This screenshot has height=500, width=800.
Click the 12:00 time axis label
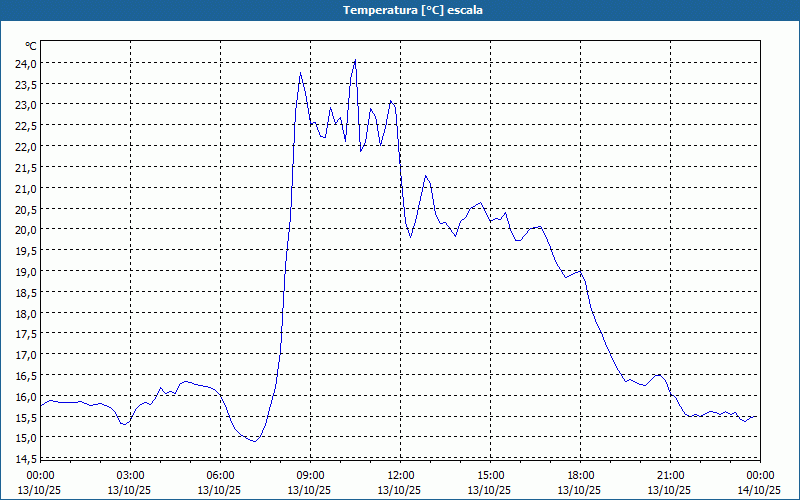pos(401,476)
